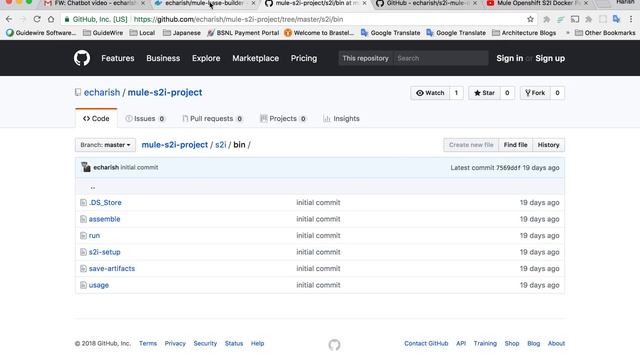The height and width of the screenshot is (360, 640).
Task: Click the green lock security icon in address bar
Action: tap(67, 19)
